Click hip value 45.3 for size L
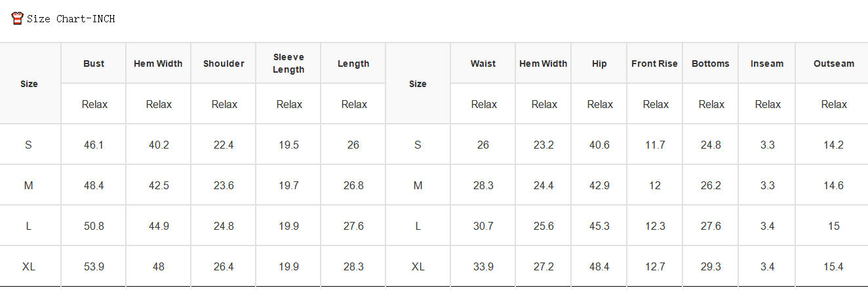 [x=599, y=226]
